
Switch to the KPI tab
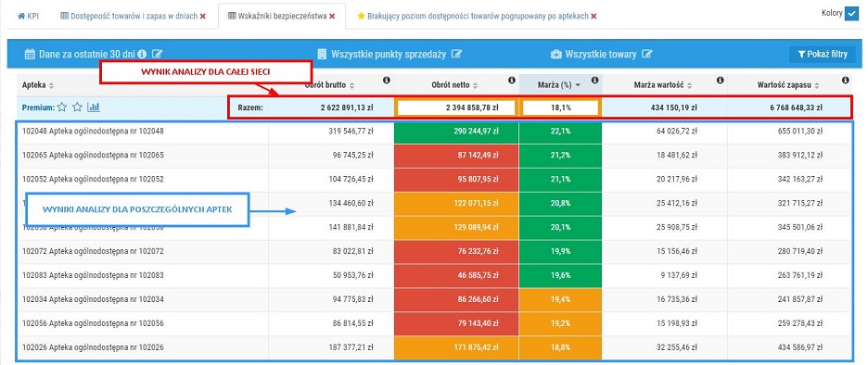[x=28, y=17]
